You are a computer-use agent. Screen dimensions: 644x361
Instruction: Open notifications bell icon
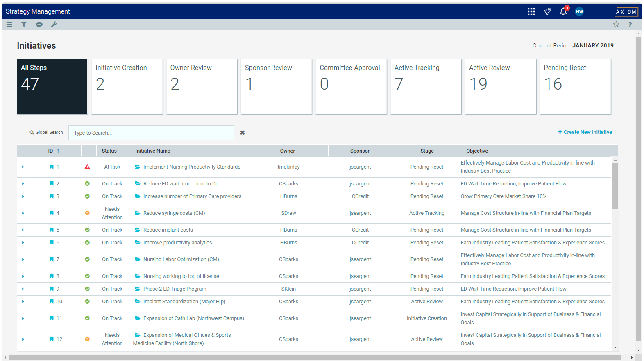[x=563, y=12]
